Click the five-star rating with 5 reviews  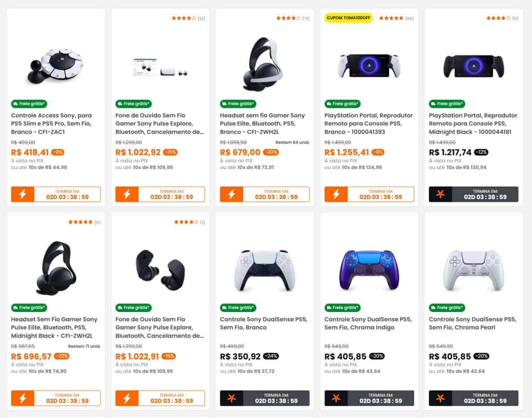tap(84, 222)
